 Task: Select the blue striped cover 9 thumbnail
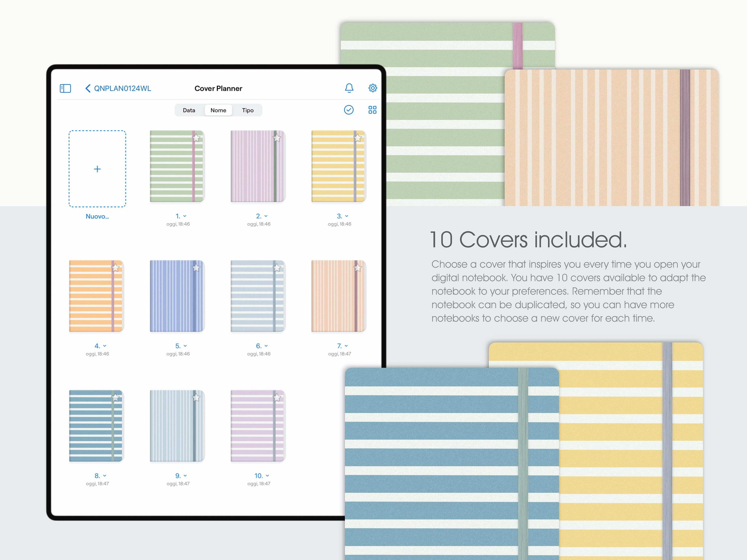tap(176, 426)
